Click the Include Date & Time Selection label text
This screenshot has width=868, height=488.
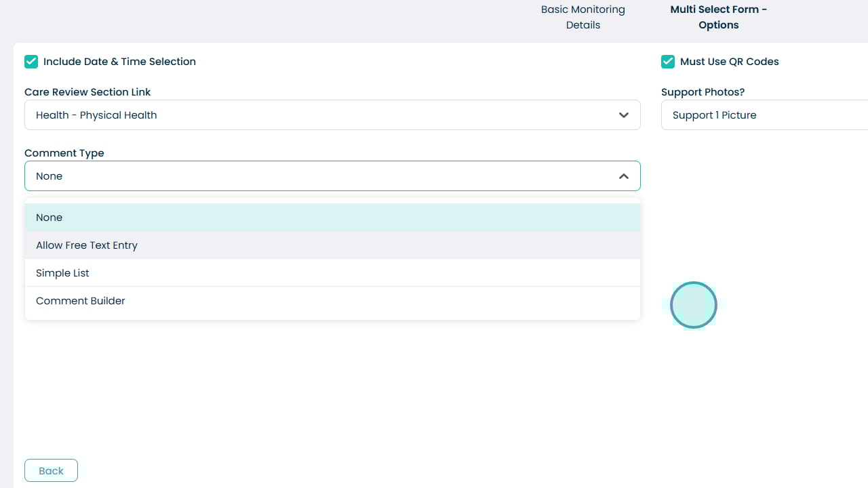coord(119,62)
